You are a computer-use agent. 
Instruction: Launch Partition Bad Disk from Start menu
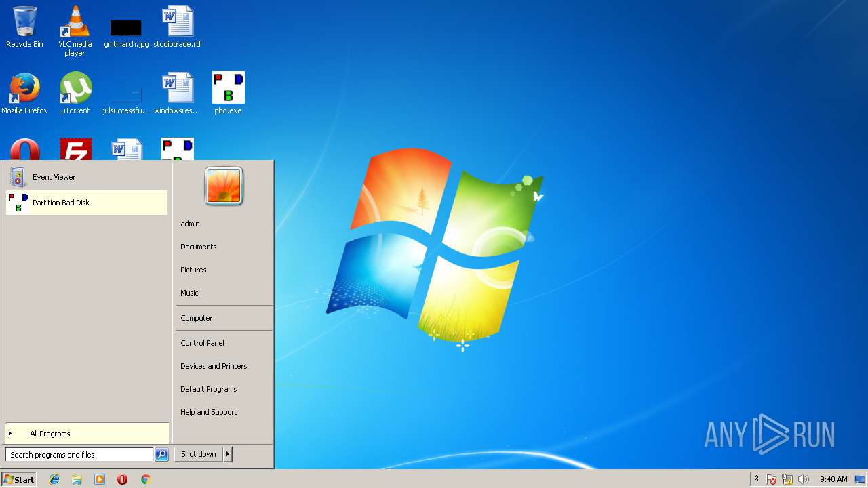(87, 203)
